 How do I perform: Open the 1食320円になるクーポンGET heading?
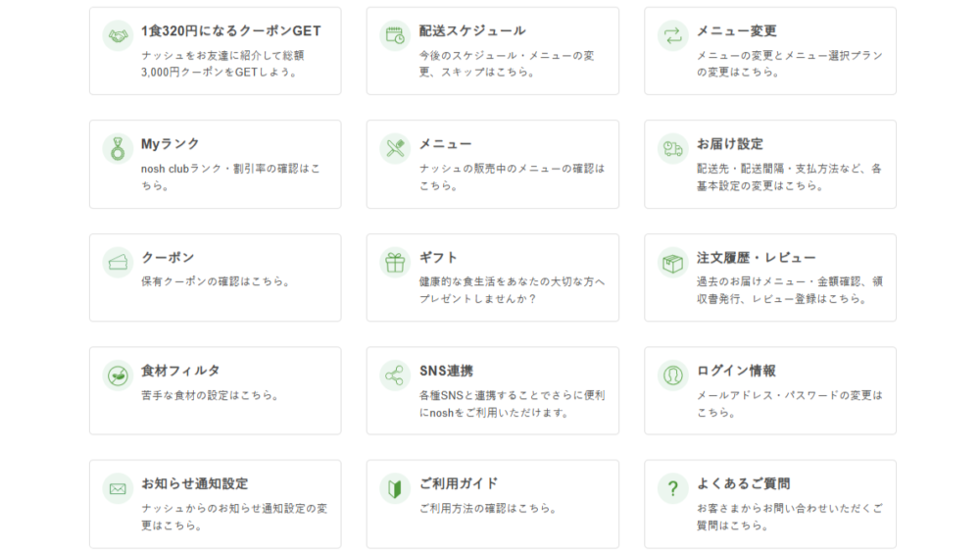pyautogui.click(x=230, y=31)
